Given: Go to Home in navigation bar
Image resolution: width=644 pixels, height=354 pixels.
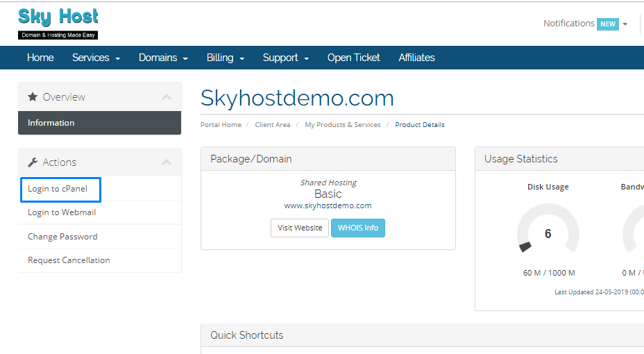Looking at the screenshot, I should 40,58.
